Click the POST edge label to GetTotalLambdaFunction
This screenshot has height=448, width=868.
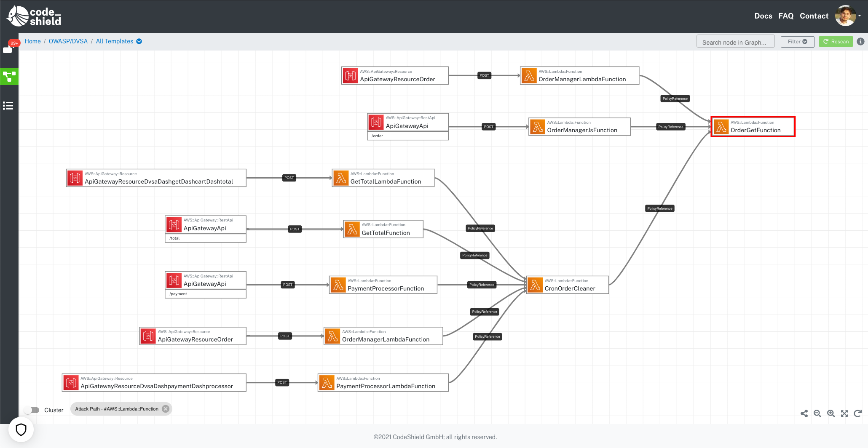pyautogui.click(x=289, y=178)
